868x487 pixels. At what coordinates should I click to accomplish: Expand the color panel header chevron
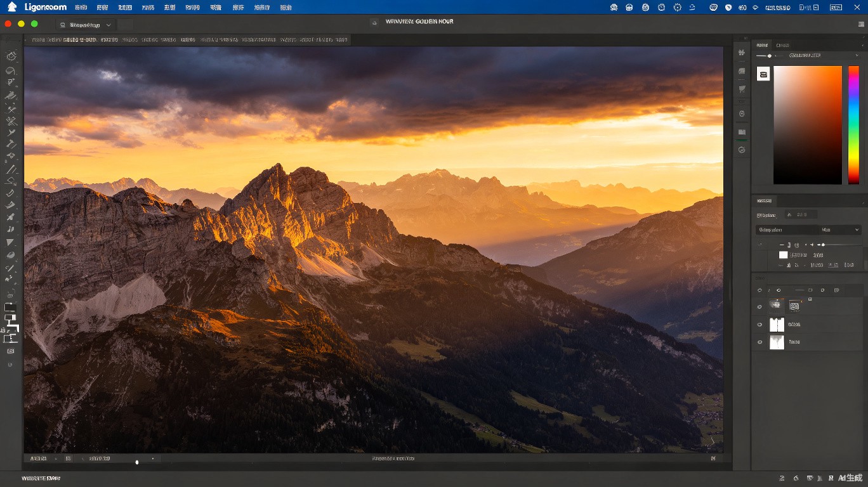tap(864, 45)
